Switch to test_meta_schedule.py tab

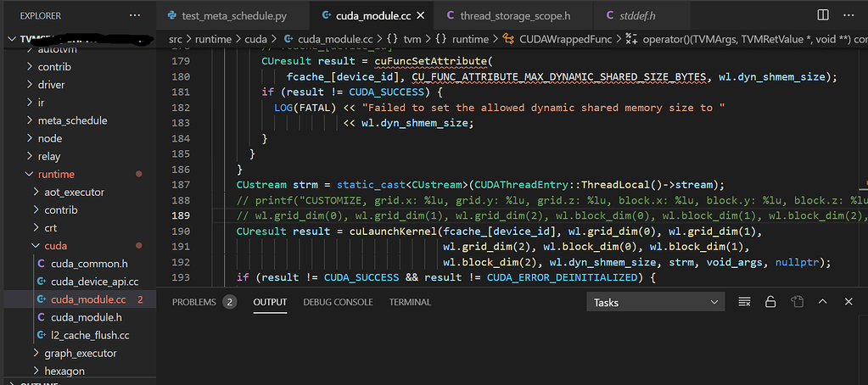click(233, 15)
